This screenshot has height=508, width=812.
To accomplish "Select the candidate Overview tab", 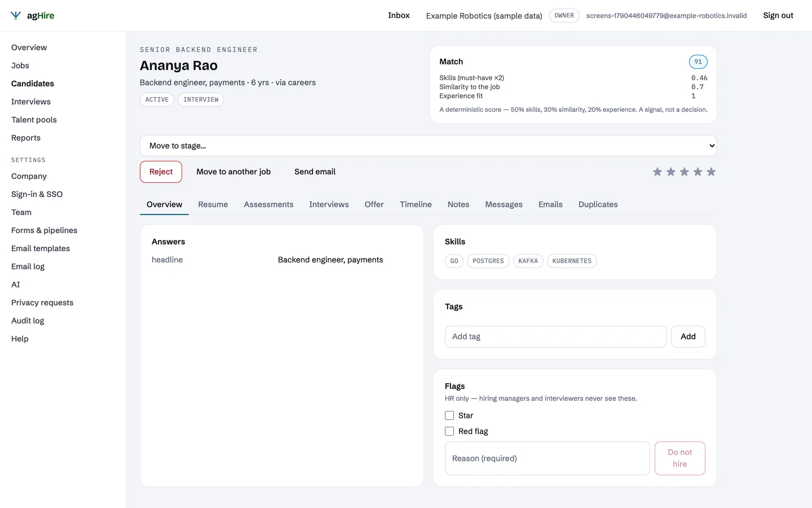I will point(165,204).
